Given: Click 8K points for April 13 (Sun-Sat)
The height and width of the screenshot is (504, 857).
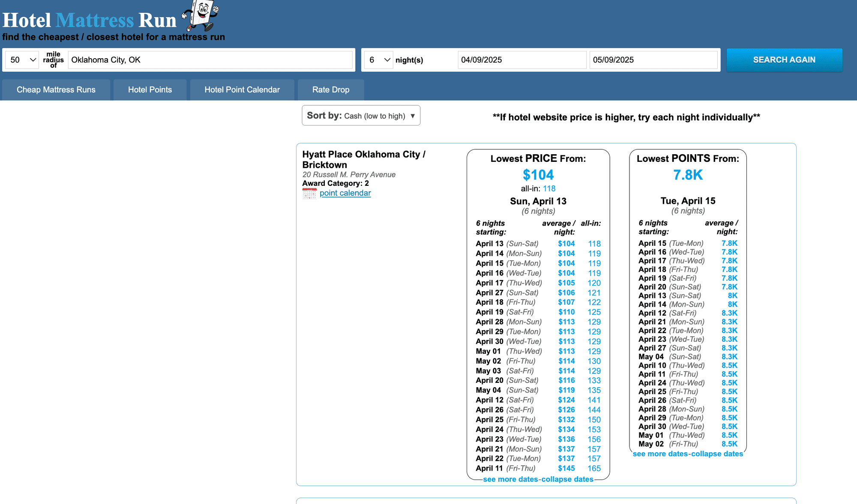Looking at the screenshot, I should [x=732, y=295].
